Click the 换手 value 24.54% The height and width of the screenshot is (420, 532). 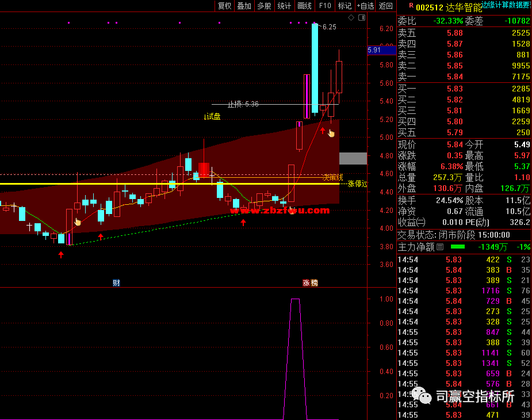point(450,200)
